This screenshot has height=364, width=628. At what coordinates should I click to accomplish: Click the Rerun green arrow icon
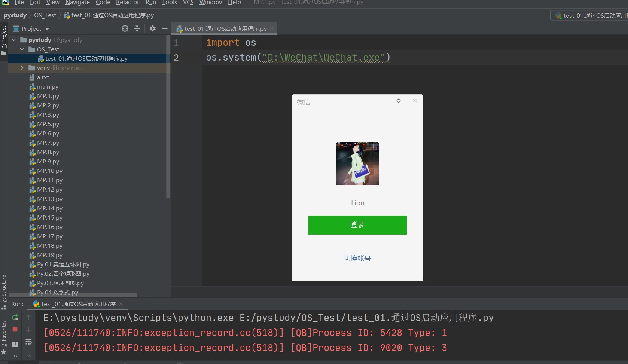15,317
